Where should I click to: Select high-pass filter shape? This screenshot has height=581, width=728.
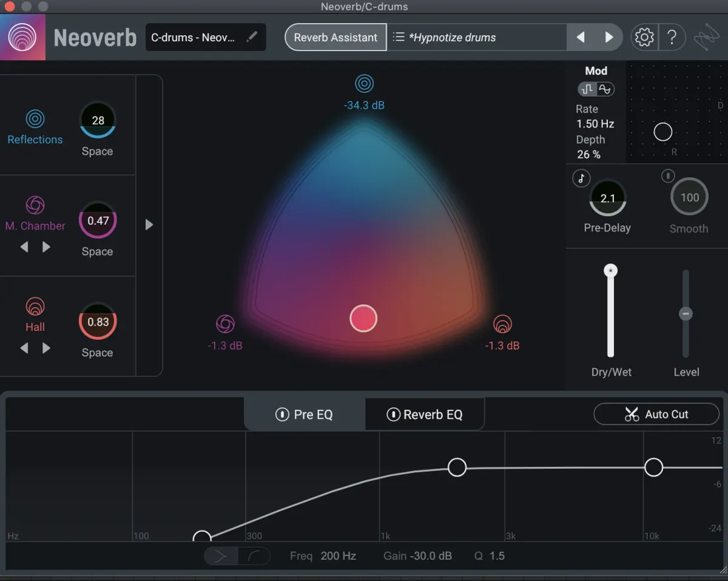tap(254, 556)
